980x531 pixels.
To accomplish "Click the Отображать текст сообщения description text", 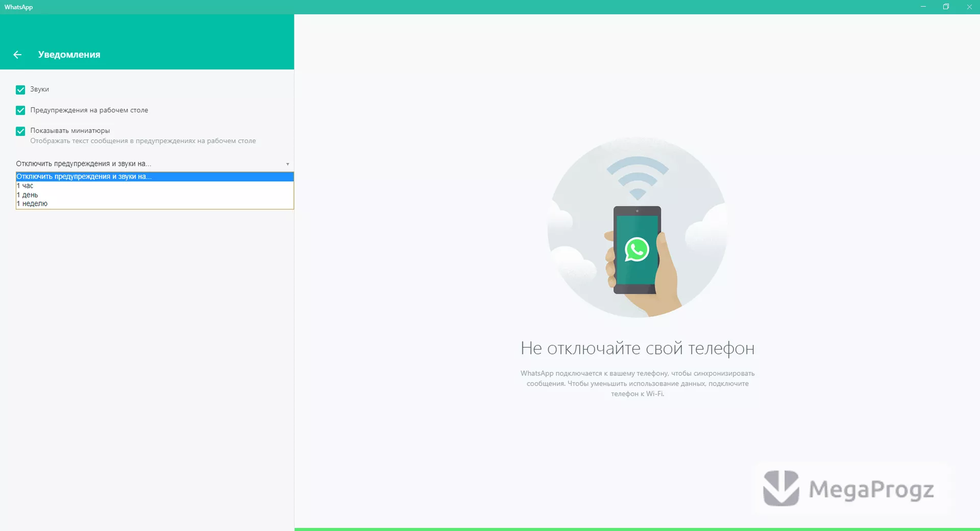I will click(143, 141).
